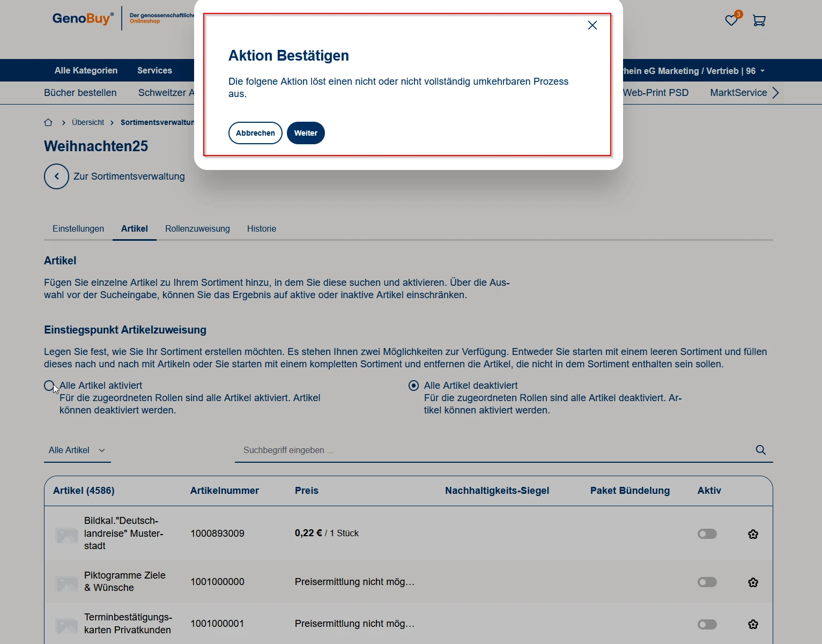Click the Abbrechen button

pos(255,133)
